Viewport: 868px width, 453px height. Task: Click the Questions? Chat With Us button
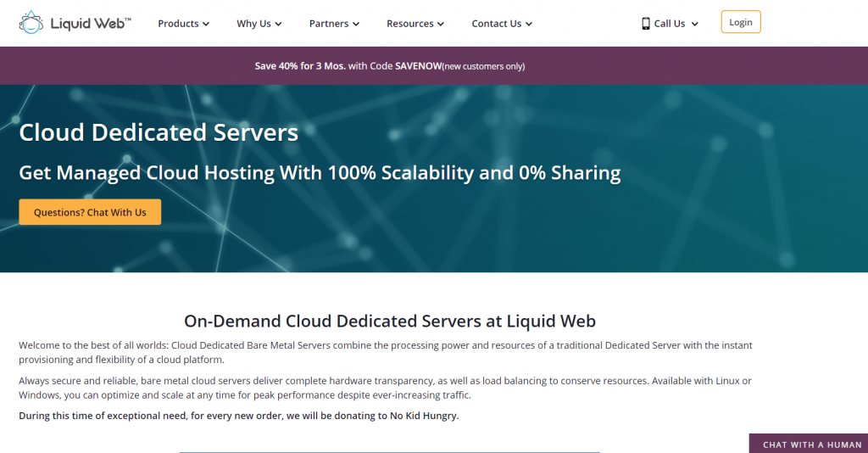tap(90, 212)
